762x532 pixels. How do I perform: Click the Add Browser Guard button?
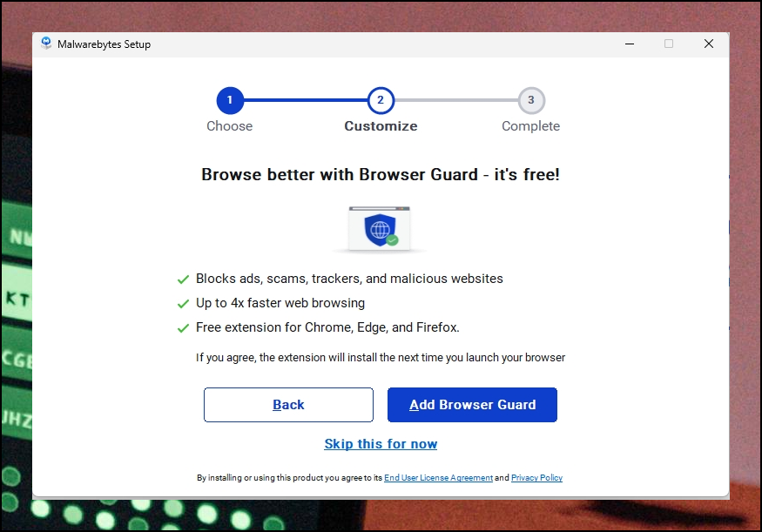tap(472, 405)
